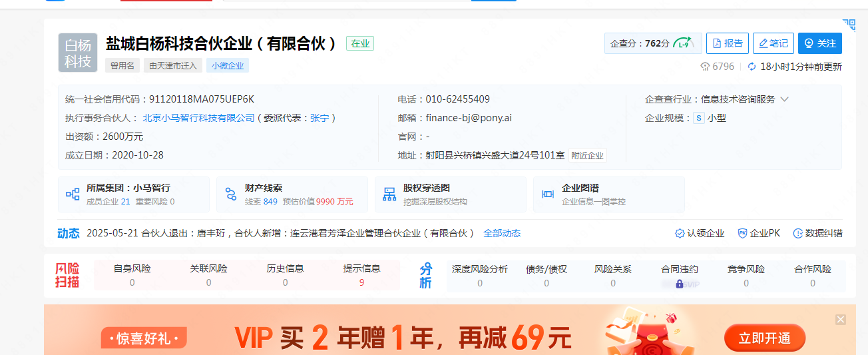This screenshot has width=868, height=355.
Task: Click the L-9 score gauge icon
Action: pyautogui.click(x=683, y=43)
